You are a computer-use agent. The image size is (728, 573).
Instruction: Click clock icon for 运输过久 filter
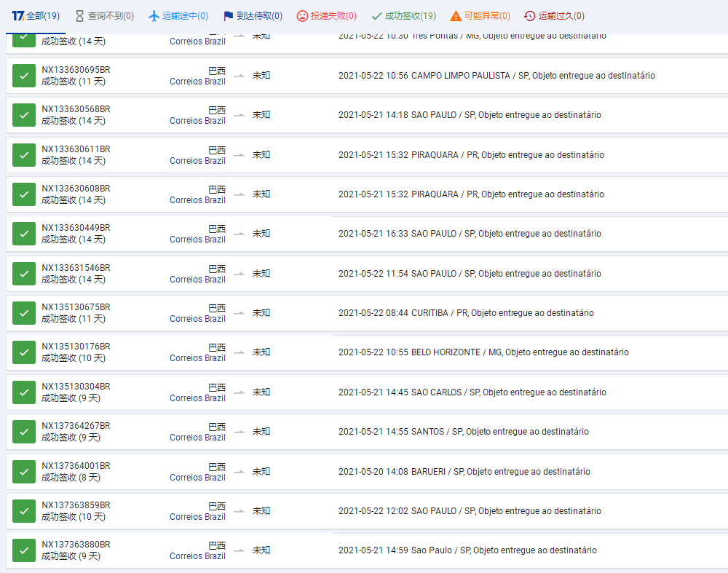point(529,16)
